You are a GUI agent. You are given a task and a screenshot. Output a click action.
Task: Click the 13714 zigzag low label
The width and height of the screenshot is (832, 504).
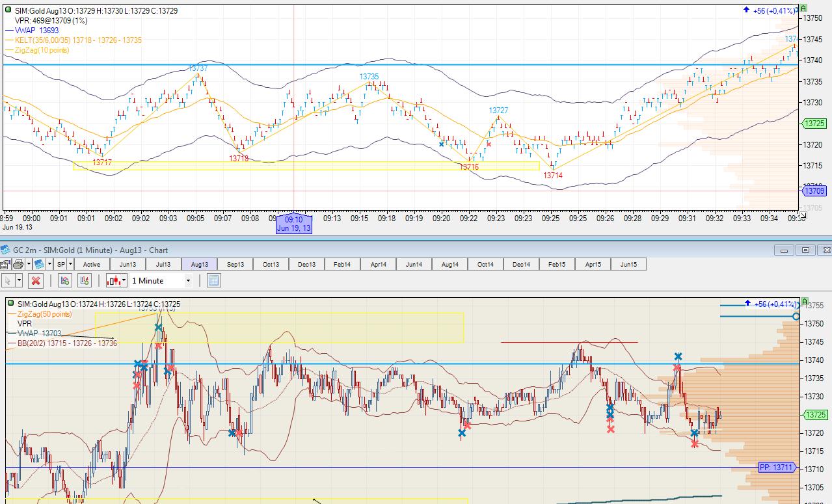pos(553,176)
